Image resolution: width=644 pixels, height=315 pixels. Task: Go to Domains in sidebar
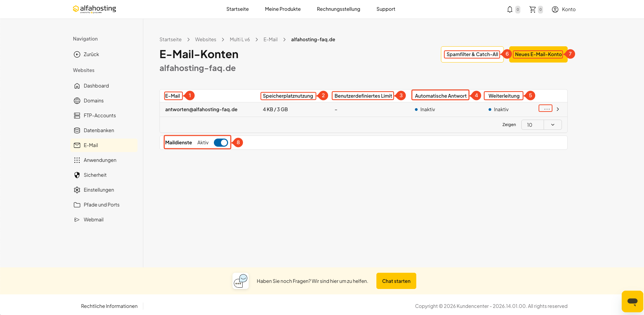pyautogui.click(x=94, y=101)
